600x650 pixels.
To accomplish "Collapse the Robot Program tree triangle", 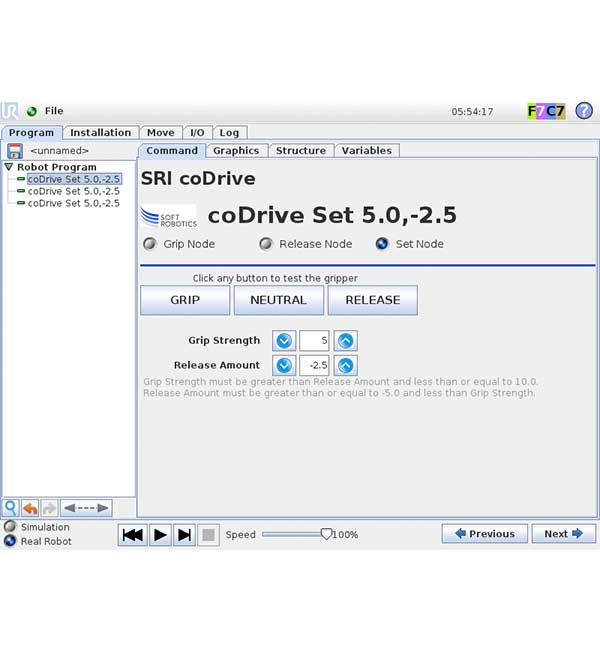I will click(9, 167).
